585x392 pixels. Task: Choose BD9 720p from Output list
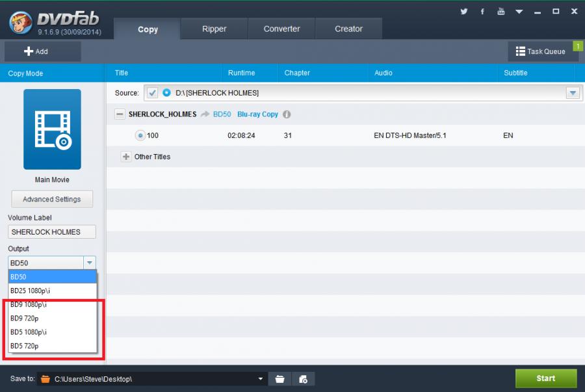[25, 319]
